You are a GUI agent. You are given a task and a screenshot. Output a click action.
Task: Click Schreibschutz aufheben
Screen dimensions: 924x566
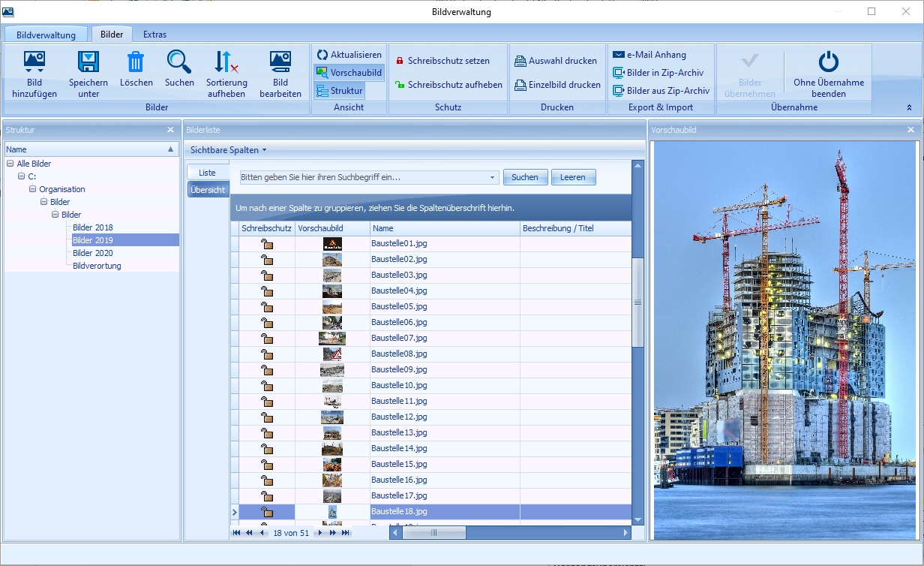click(448, 85)
